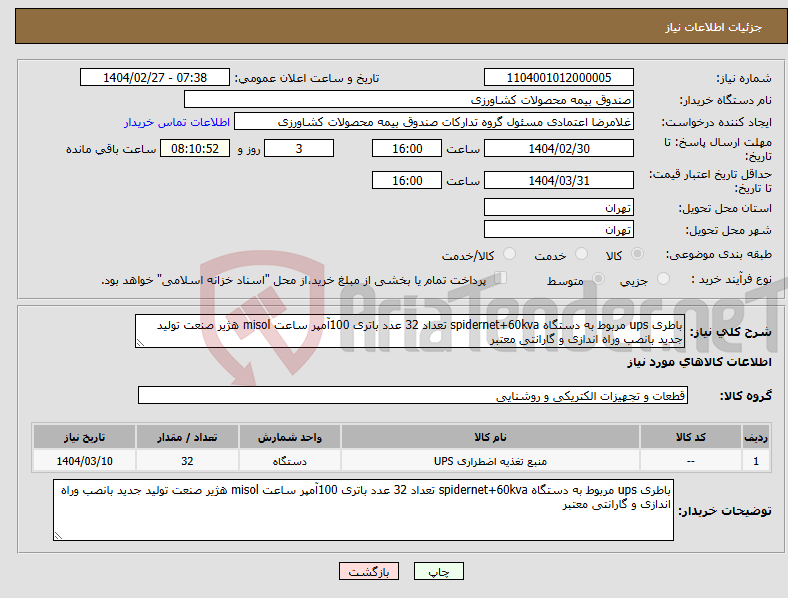Click the 16:00 time field beside 1404/03/31

(407, 180)
